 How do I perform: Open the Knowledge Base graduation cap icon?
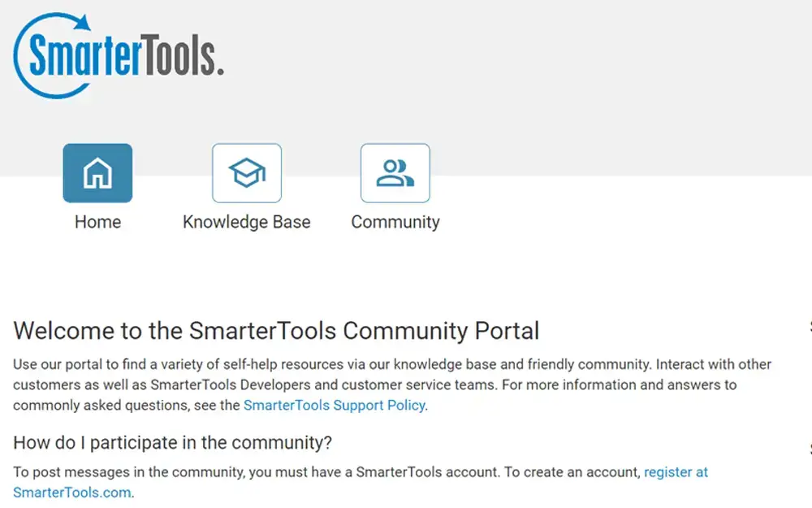[x=247, y=173]
